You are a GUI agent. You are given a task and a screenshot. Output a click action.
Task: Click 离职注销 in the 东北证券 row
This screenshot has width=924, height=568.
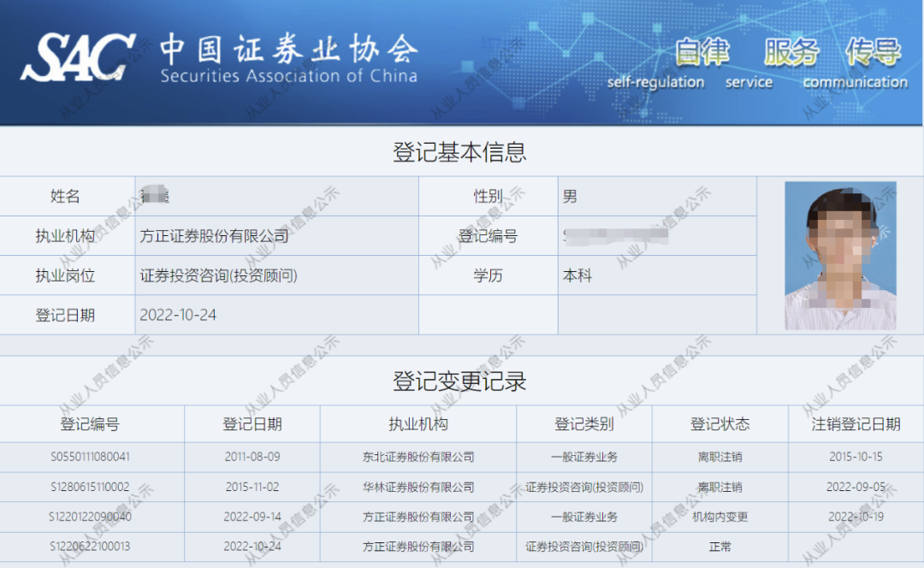tap(720, 457)
